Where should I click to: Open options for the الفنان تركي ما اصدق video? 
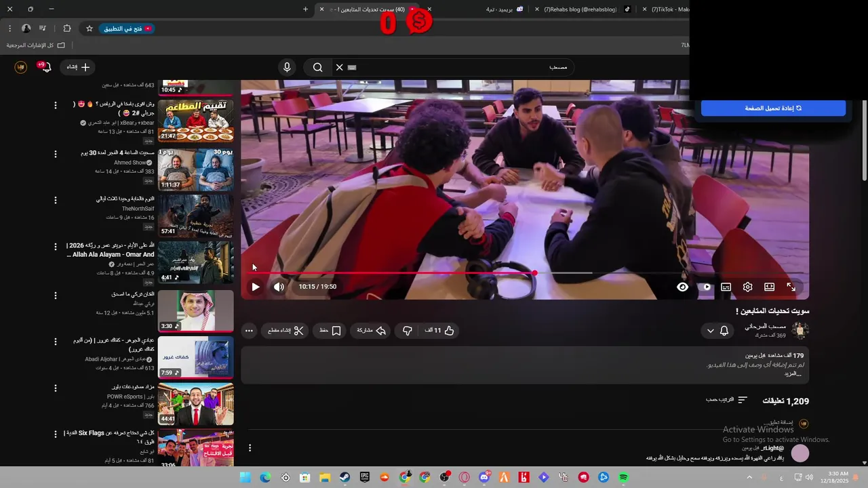pos(56,296)
